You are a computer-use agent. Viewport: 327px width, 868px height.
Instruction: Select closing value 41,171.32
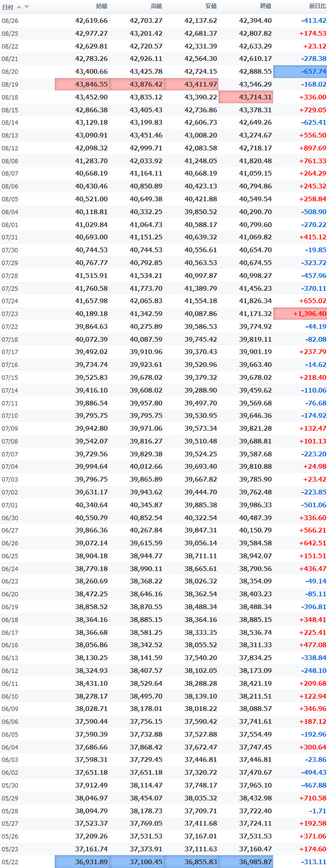[x=256, y=314]
